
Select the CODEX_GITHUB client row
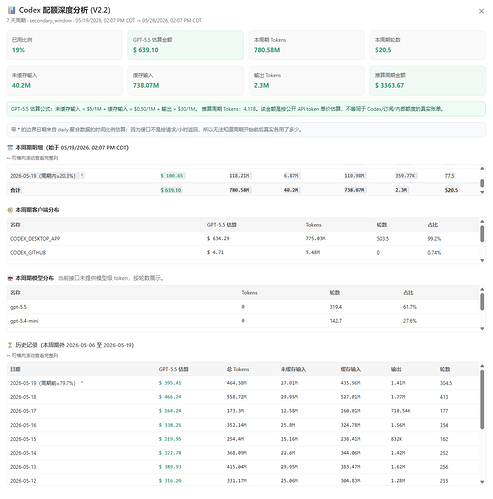click(243, 253)
